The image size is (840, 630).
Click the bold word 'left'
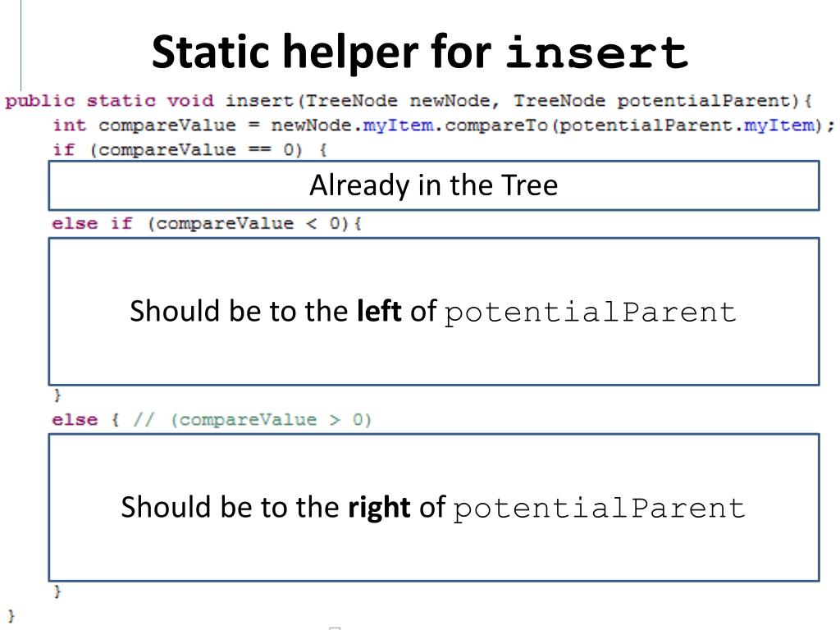coord(379,311)
